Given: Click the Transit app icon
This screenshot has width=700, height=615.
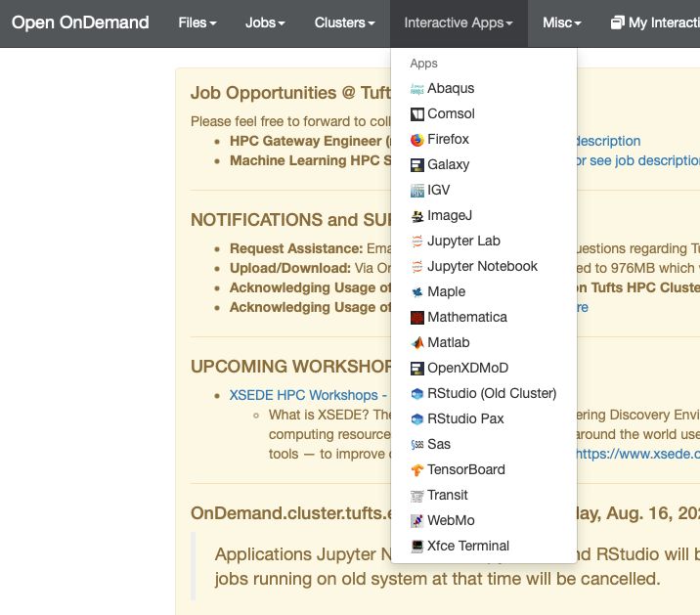Looking at the screenshot, I should click(416, 496).
